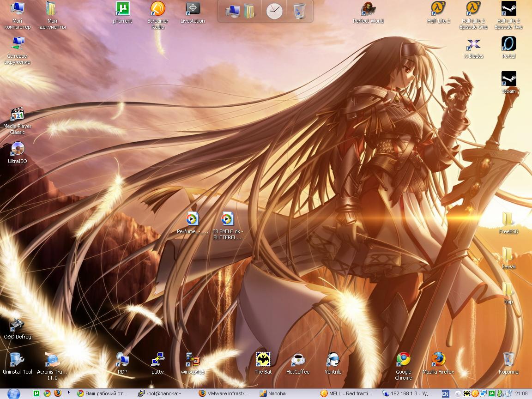
Task: Click the Chrome quick launch icon
Action: (x=47, y=393)
